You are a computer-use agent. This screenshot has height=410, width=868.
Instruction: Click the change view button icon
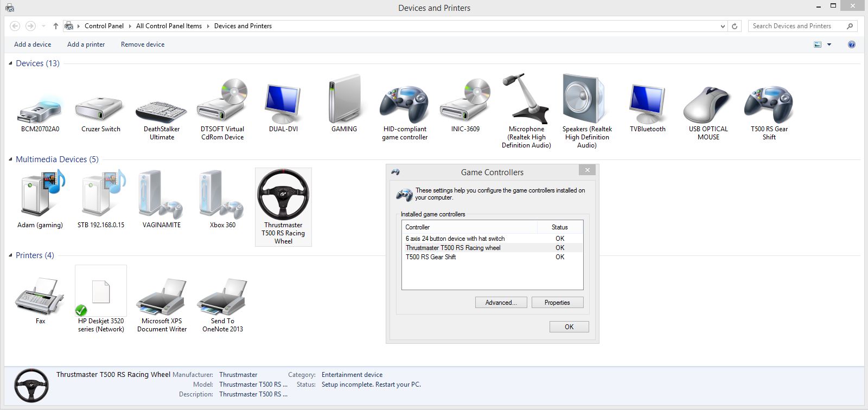point(818,44)
